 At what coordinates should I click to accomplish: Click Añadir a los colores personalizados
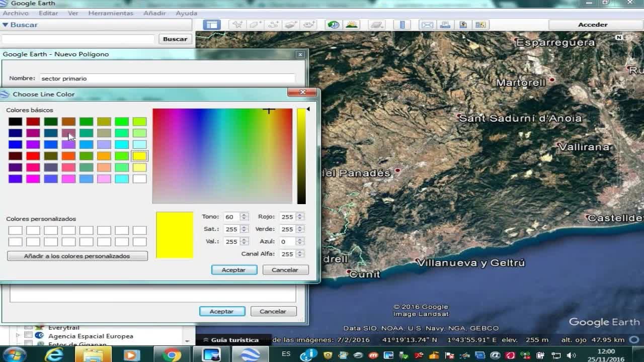pos(77,256)
